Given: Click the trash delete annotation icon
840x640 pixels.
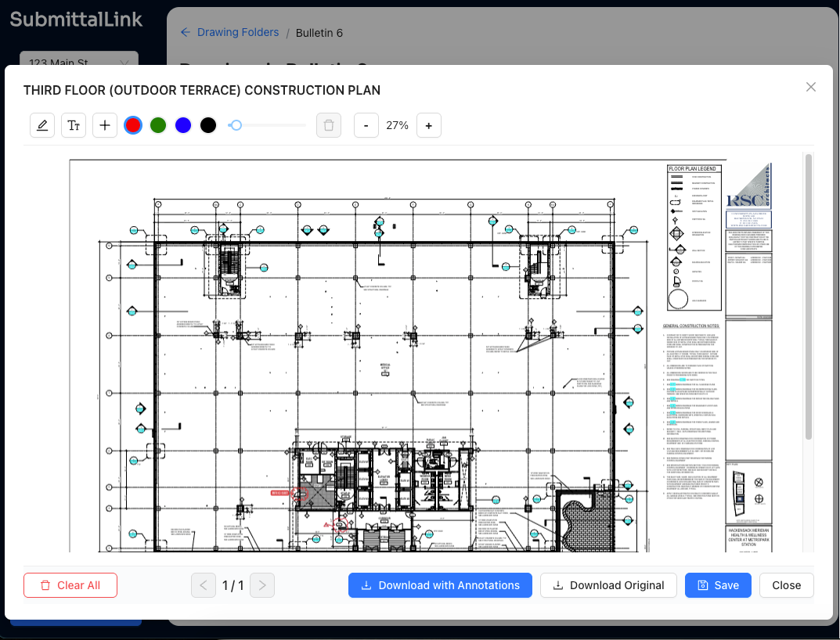Looking at the screenshot, I should click(328, 124).
